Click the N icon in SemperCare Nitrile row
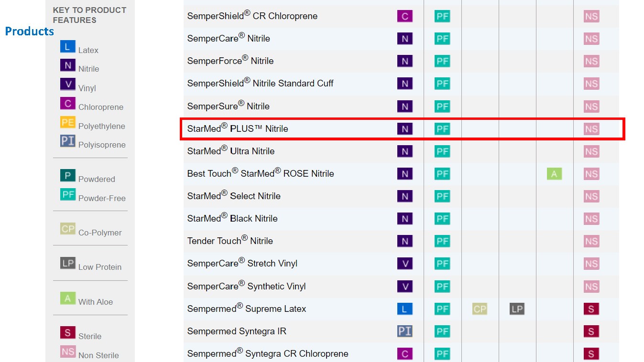The image size is (644, 362). pos(405,39)
